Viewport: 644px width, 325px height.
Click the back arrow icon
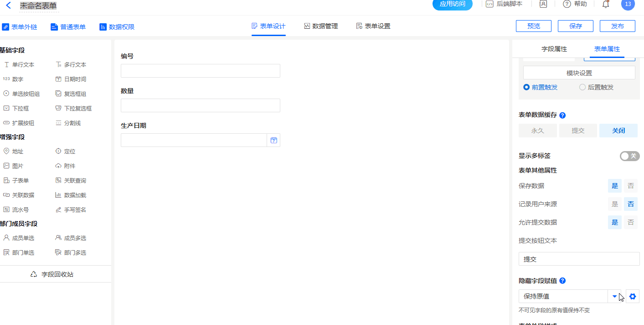tap(8, 5)
